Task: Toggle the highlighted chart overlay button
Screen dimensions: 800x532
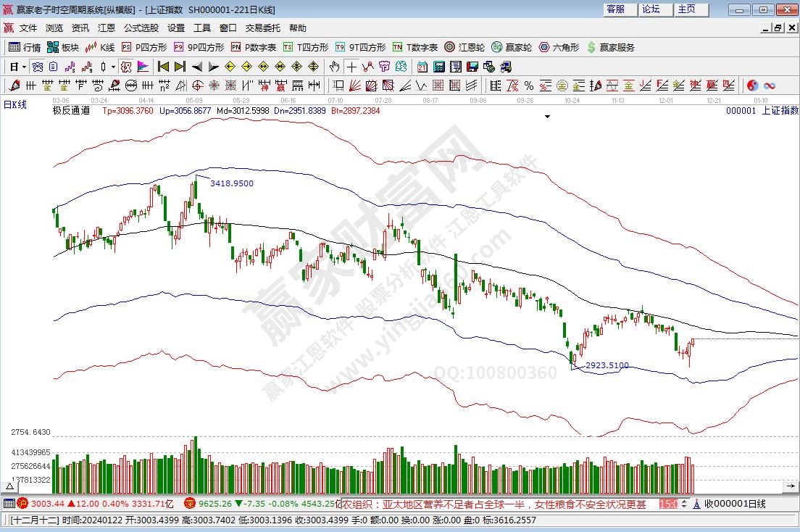Action: pos(125,67)
